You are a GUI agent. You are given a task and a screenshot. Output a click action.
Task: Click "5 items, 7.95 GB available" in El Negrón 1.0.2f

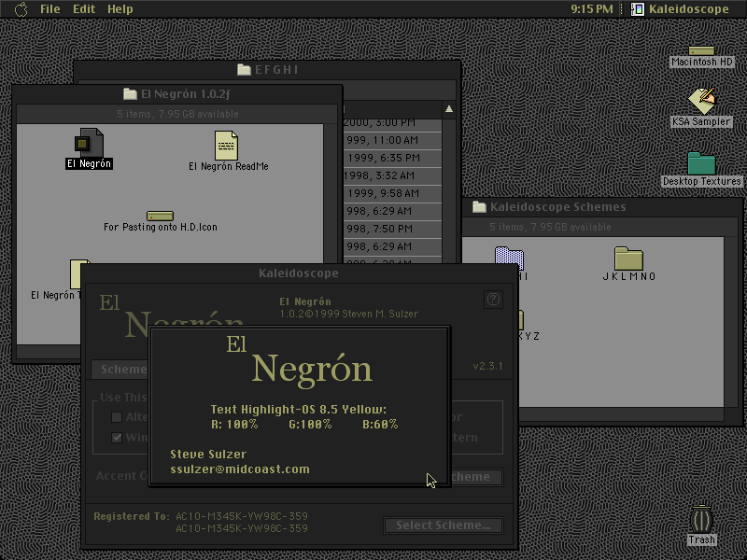click(177, 114)
